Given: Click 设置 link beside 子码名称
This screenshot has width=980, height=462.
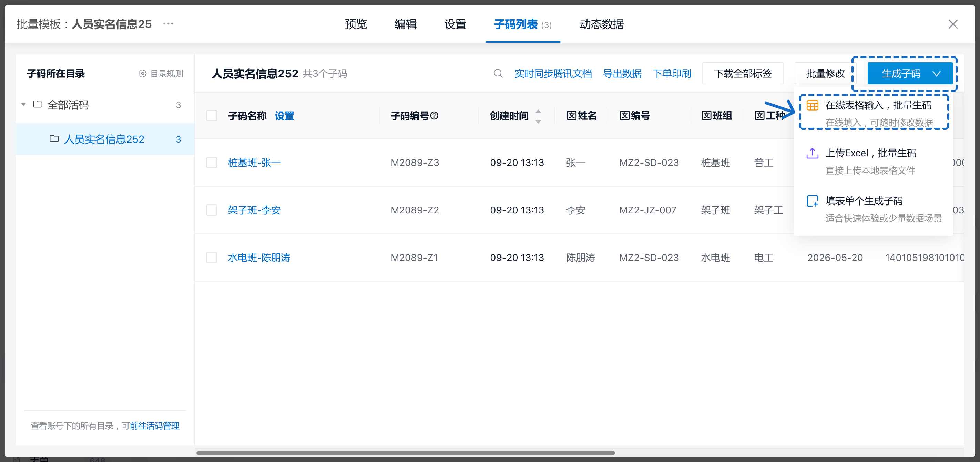Looking at the screenshot, I should (x=285, y=116).
